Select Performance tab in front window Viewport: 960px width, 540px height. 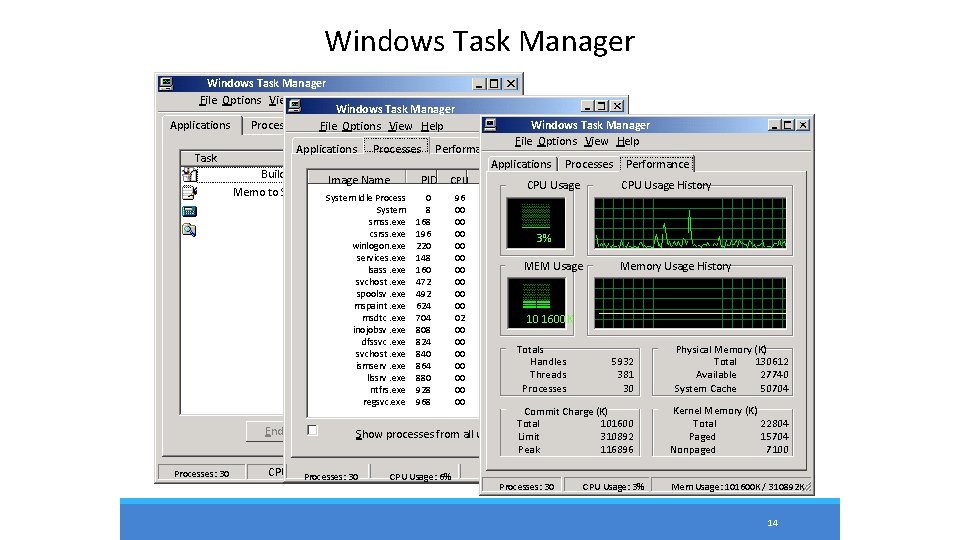(657, 164)
